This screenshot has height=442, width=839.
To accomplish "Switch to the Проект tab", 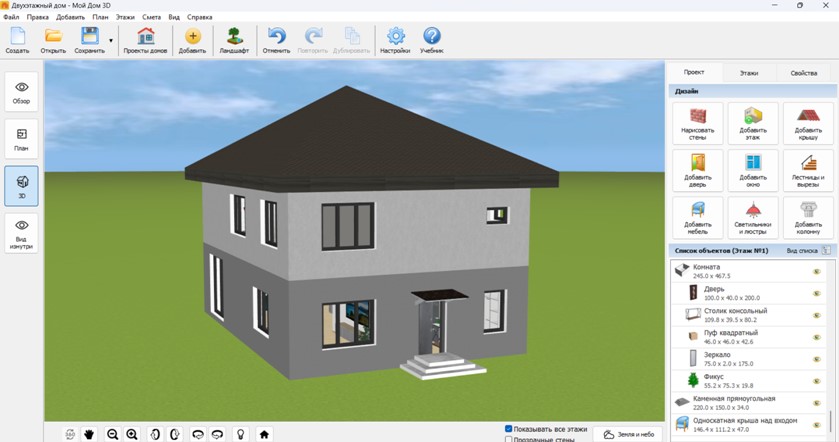I will [x=694, y=72].
